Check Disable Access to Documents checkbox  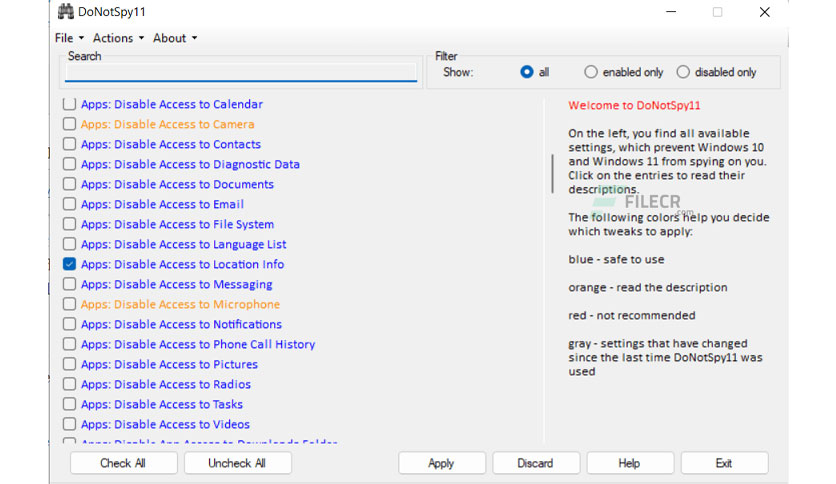pos(69,184)
